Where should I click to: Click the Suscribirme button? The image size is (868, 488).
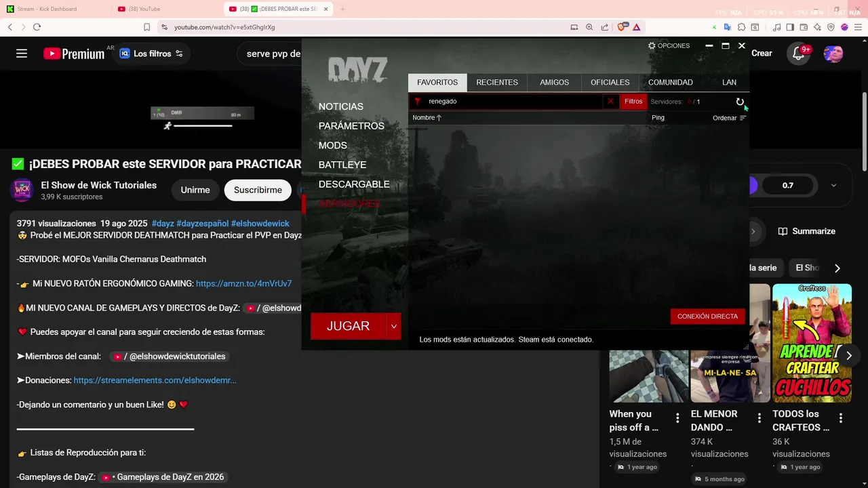pyautogui.click(x=258, y=190)
